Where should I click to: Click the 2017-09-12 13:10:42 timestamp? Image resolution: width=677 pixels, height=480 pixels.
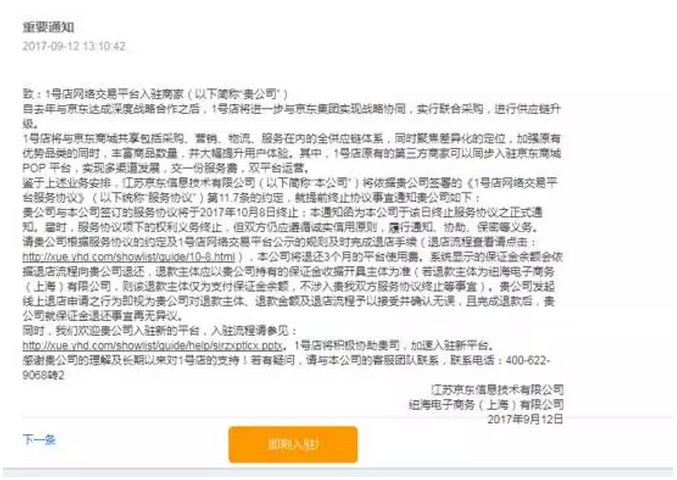[x=74, y=46]
